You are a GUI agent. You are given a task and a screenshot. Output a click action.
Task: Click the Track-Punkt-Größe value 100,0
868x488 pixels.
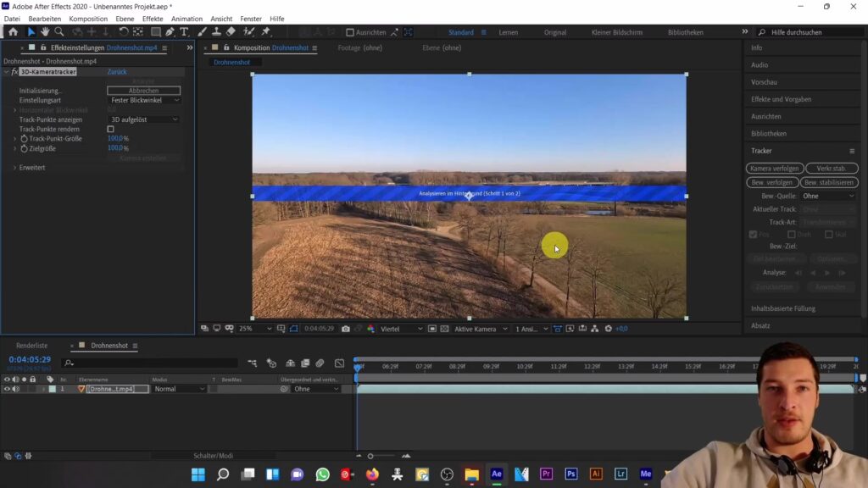(114, 138)
